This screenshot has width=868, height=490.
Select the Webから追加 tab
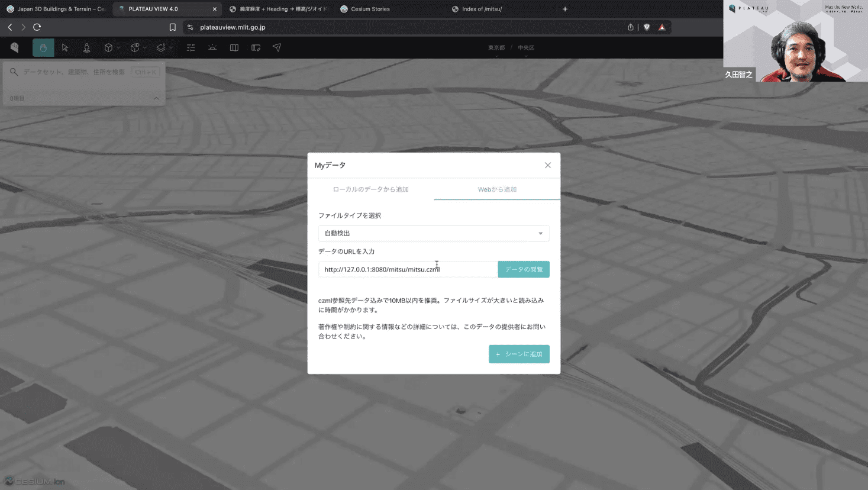(x=497, y=189)
